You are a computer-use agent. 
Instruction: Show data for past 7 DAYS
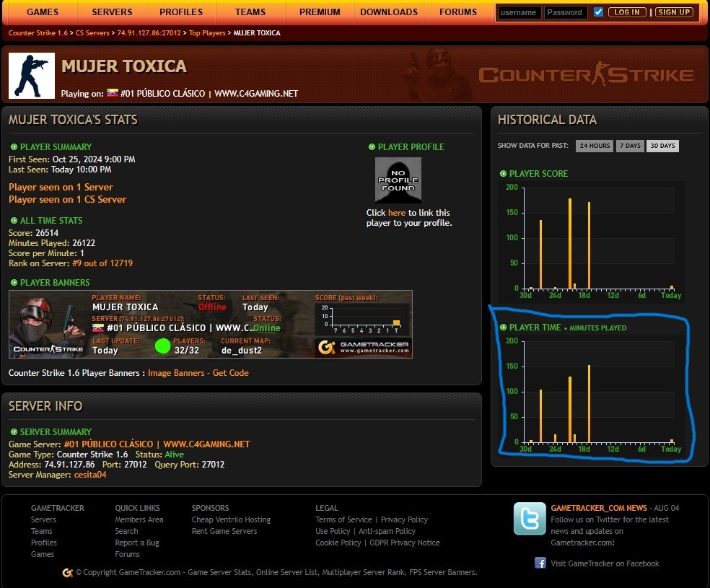630,146
